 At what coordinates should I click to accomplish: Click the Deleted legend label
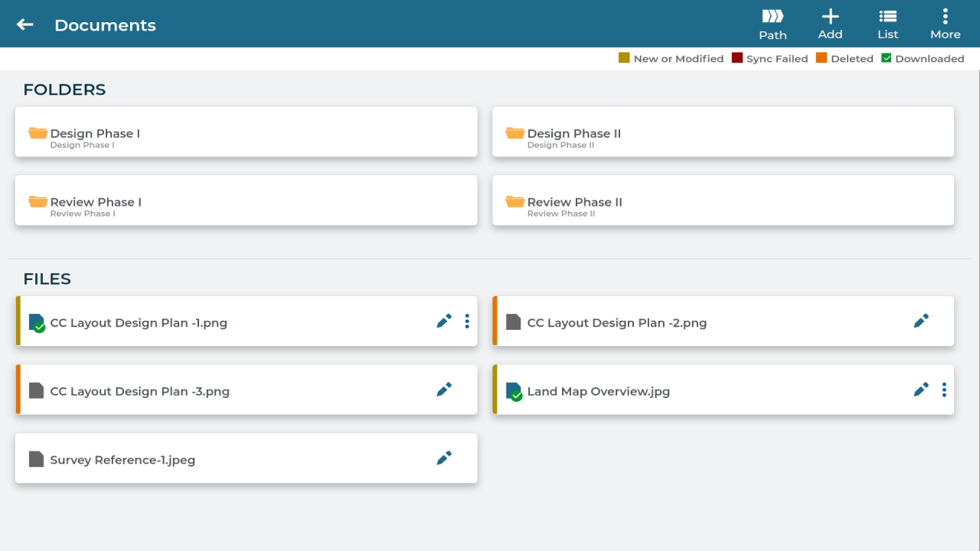[852, 59]
